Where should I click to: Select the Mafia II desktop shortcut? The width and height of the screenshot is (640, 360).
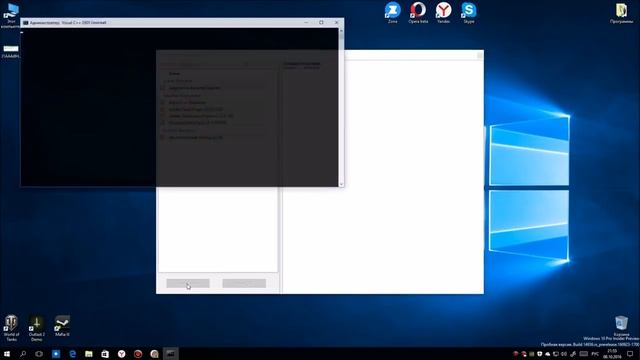click(x=62, y=326)
